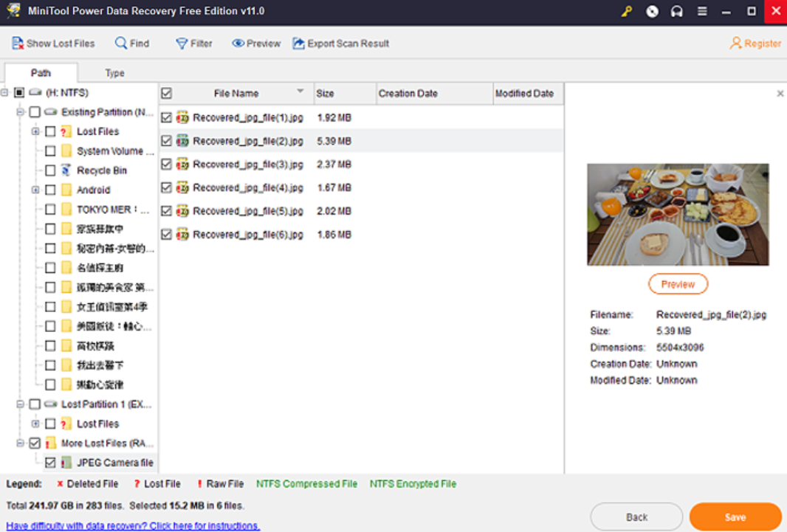
Task: Close the preview panel with X
Action: coord(780,94)
